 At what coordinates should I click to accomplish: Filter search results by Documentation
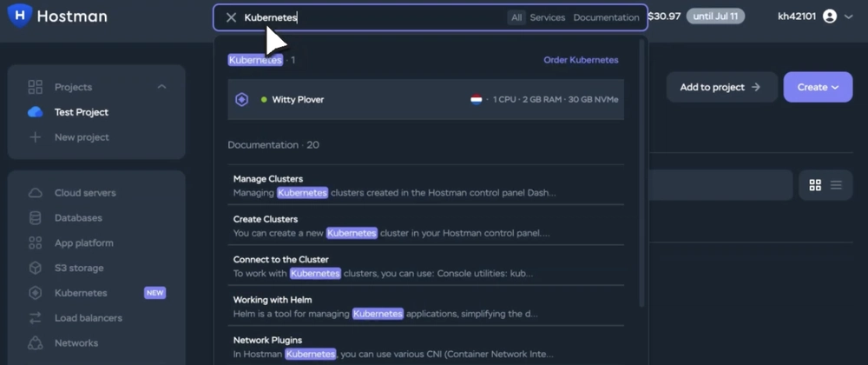(x=606, y=17)
